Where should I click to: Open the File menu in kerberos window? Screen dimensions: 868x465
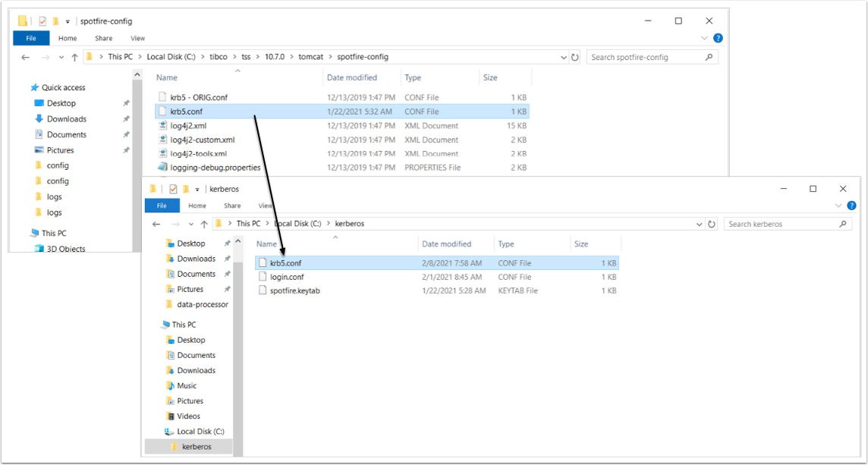162,206
